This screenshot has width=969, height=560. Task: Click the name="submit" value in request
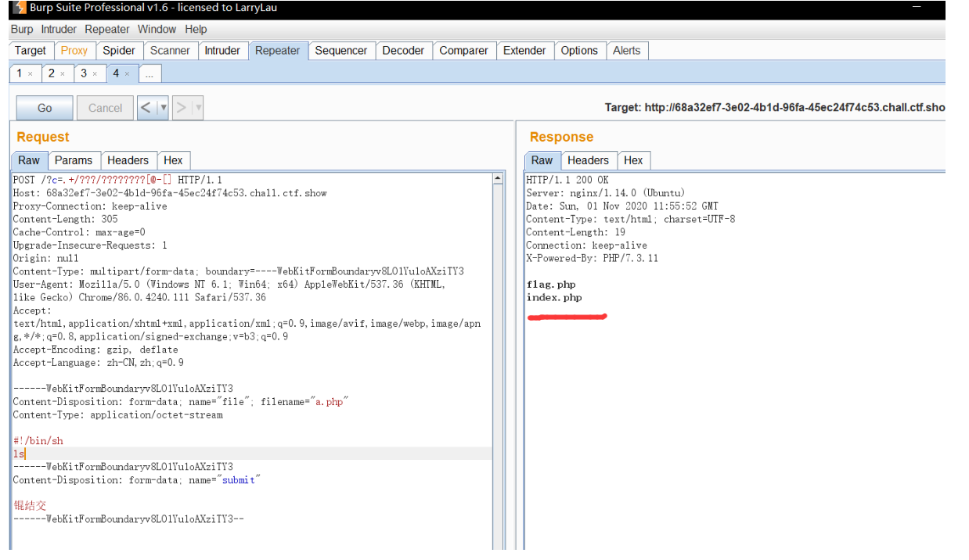click(239, 480)
